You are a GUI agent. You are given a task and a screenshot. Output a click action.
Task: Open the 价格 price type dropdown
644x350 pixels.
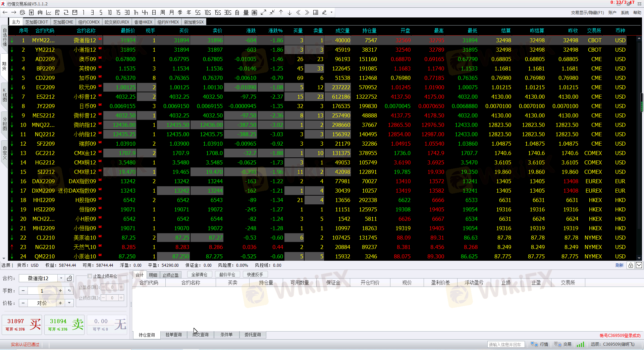(x=69, y=303)
